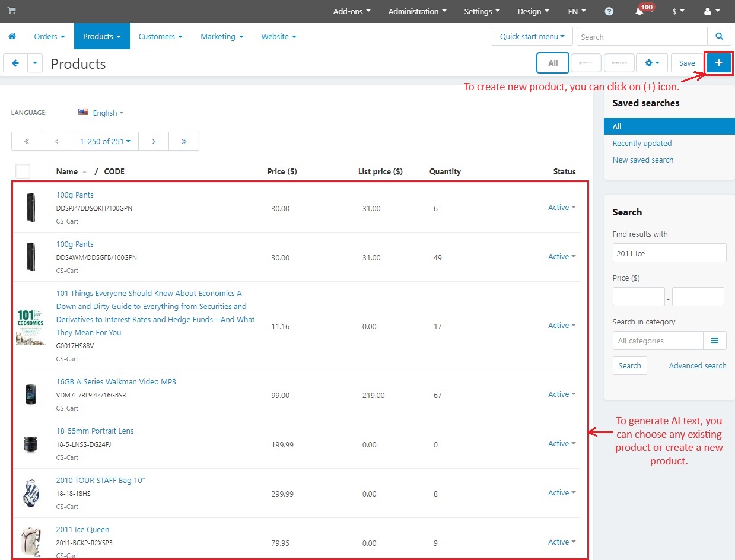
Task: Open the Customers menu
Action: pyautogui.click(x=160, y=36)
